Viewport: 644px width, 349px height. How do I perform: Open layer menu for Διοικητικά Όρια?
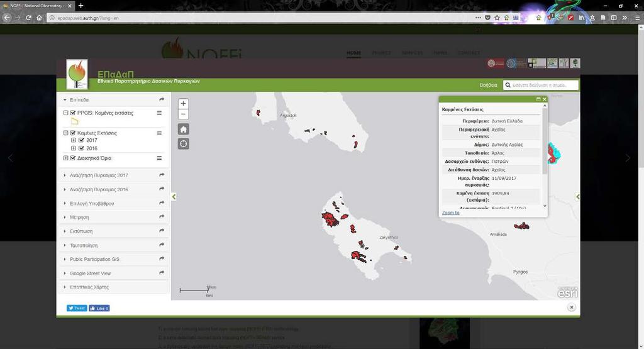pyautogui.click(x=159, y=158)
